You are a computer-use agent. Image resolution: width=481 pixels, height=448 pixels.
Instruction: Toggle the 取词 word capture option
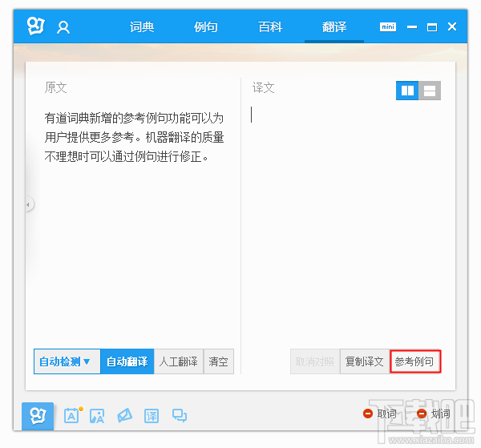[380, 414]
